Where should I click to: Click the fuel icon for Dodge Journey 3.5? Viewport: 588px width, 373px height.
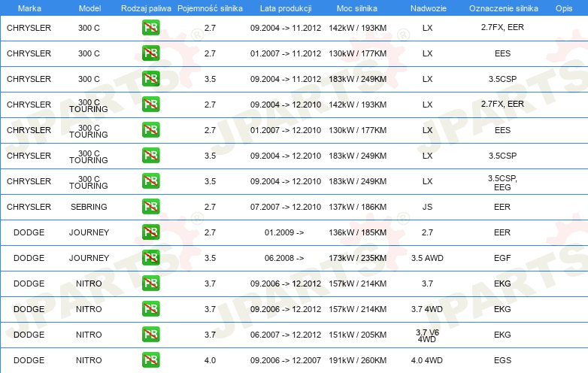[150, 257]
